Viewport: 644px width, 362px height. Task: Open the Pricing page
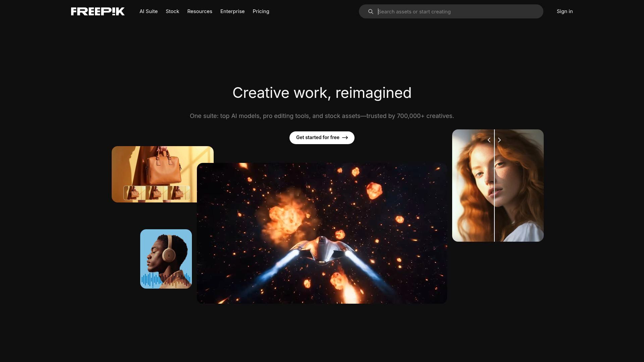[x=261, y=11]
